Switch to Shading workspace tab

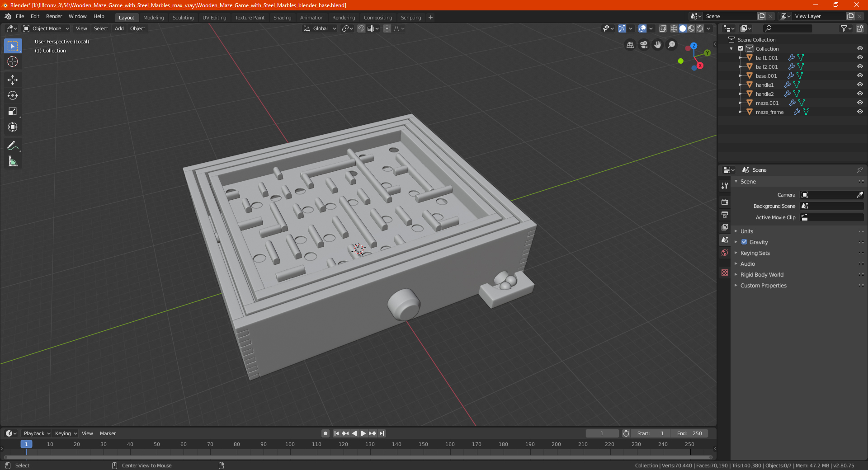tap(282, 18)
